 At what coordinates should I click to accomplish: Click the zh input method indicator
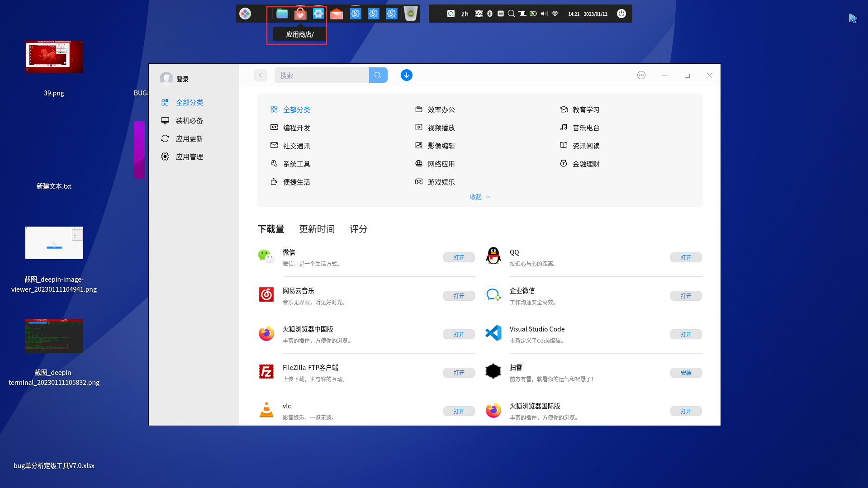[x=465, y=14]
